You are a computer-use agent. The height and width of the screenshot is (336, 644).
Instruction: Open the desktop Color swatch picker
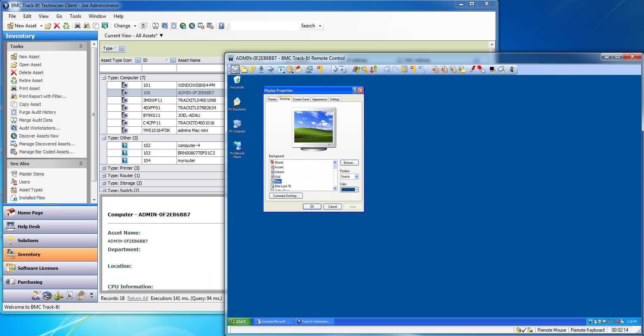350,190
